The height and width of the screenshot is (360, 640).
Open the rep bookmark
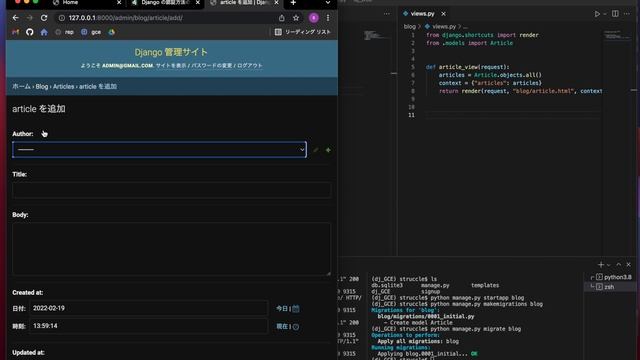[x=64, y=32]
